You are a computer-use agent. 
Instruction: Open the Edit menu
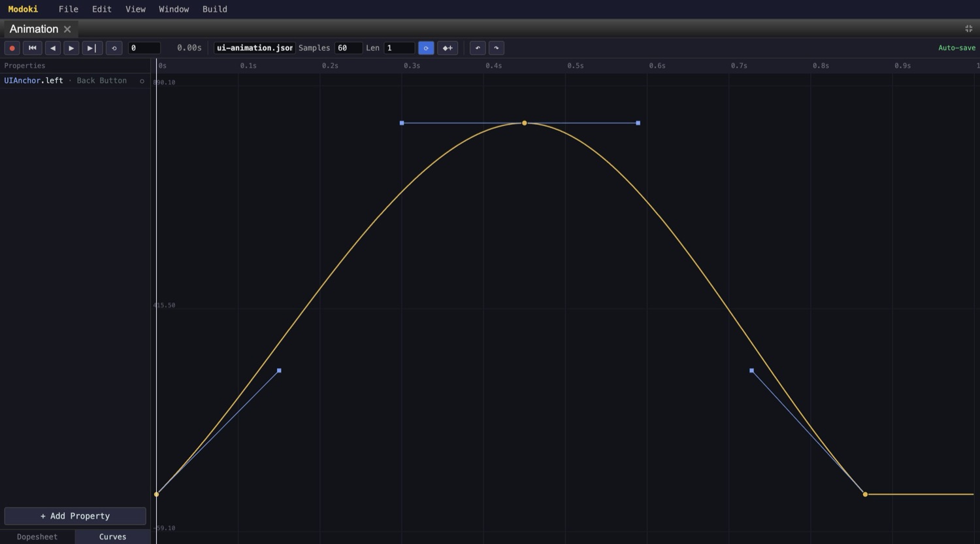pos(102,9)
